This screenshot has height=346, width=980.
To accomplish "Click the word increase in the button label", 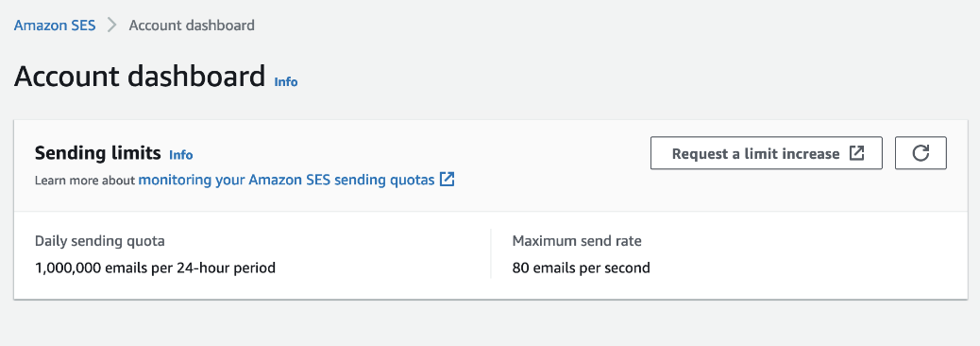I will coord(811,153).
